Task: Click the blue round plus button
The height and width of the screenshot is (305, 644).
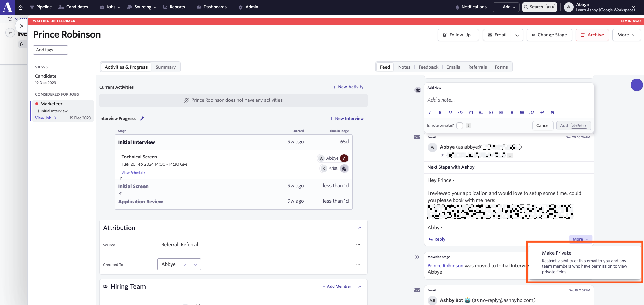Action: 637,85
